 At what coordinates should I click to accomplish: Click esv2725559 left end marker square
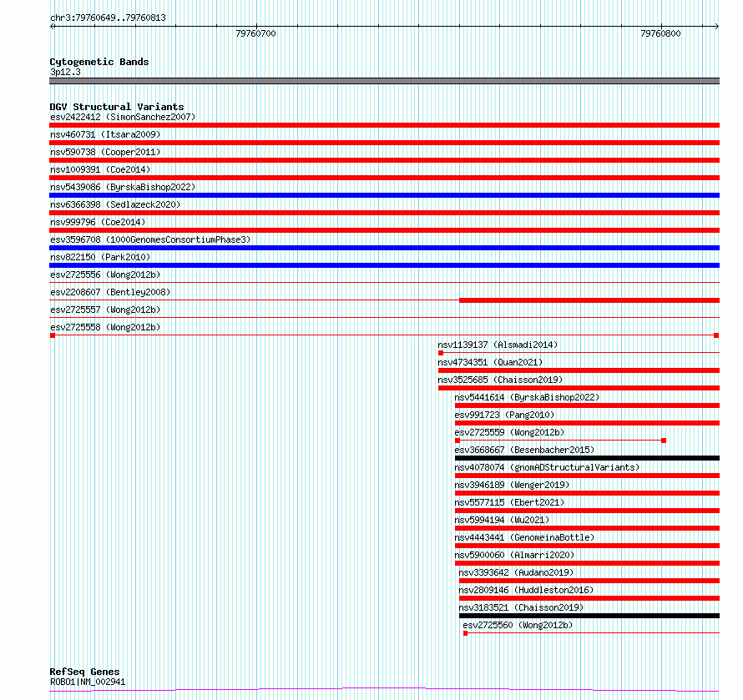coord(457,441)
